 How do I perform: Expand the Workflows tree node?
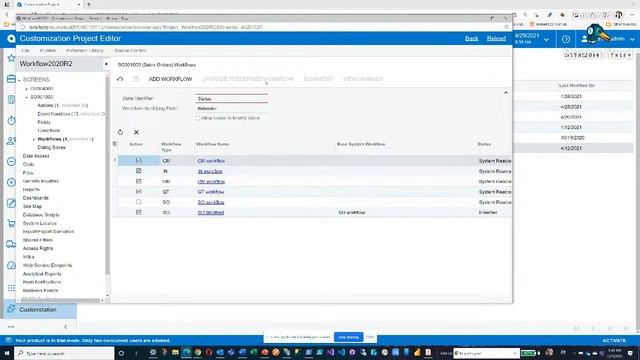[34, 139]
